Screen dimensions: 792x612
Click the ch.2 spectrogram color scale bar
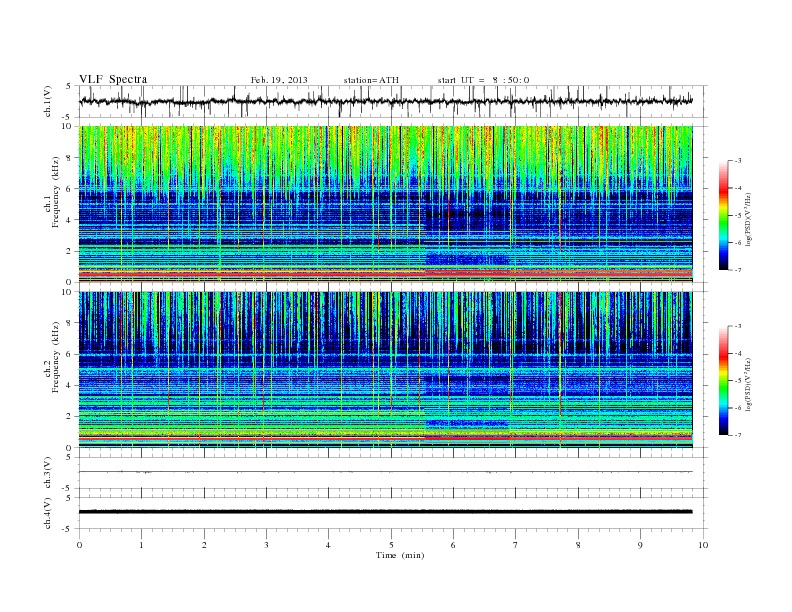point(723,380)
